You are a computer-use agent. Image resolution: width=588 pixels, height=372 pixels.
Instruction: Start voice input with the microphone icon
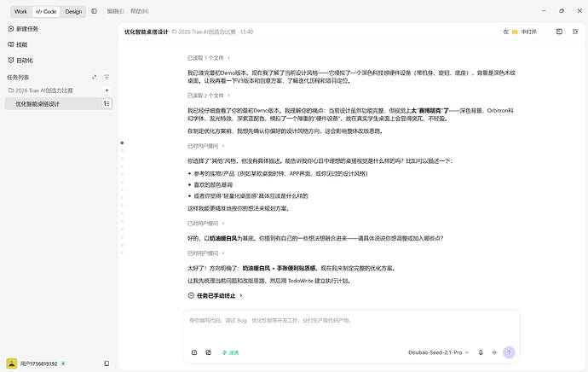(x=481, y=352)
